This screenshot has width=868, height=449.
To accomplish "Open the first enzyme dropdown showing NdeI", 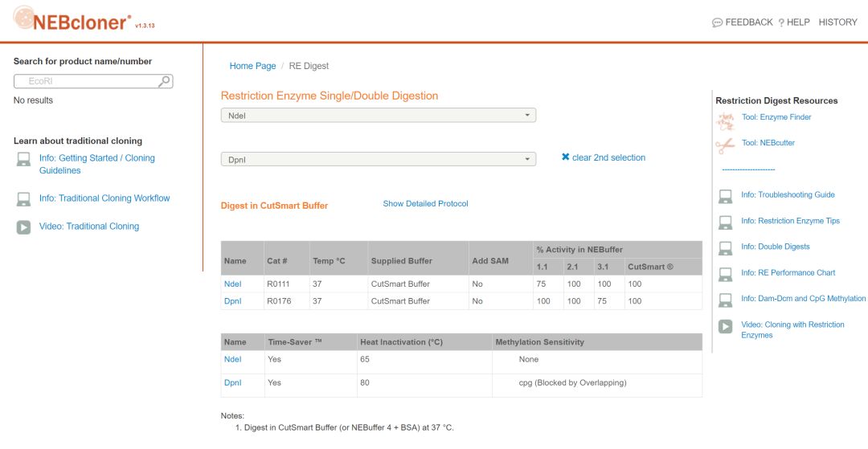I will [x=378, y=115].
